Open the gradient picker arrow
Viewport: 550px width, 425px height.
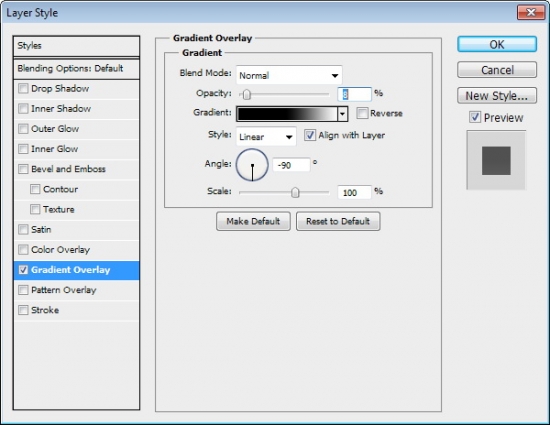pos(343,114)
